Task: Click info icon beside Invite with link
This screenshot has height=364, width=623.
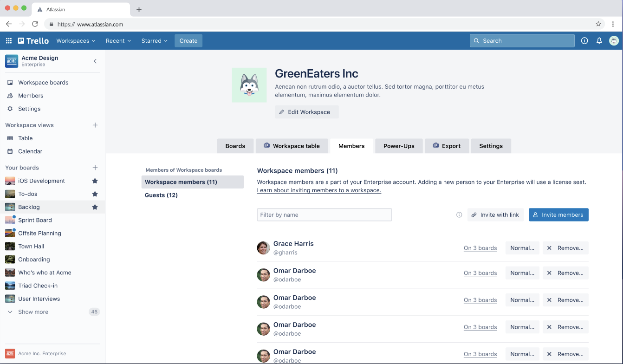Action: pos(459,215)
